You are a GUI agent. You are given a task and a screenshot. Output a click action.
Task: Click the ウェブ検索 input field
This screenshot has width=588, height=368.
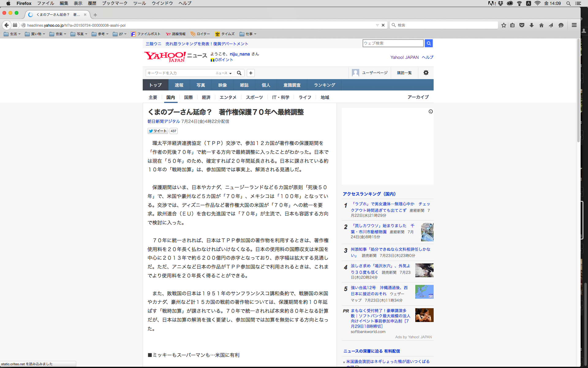click(x=393, y=43)
